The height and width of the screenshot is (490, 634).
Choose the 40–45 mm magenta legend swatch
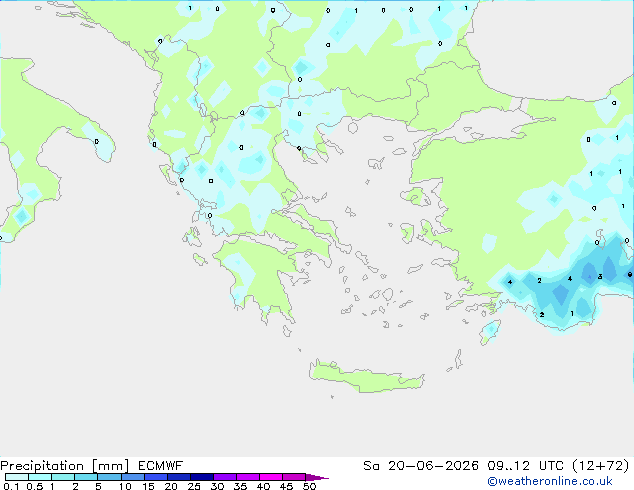click(271, 477)
